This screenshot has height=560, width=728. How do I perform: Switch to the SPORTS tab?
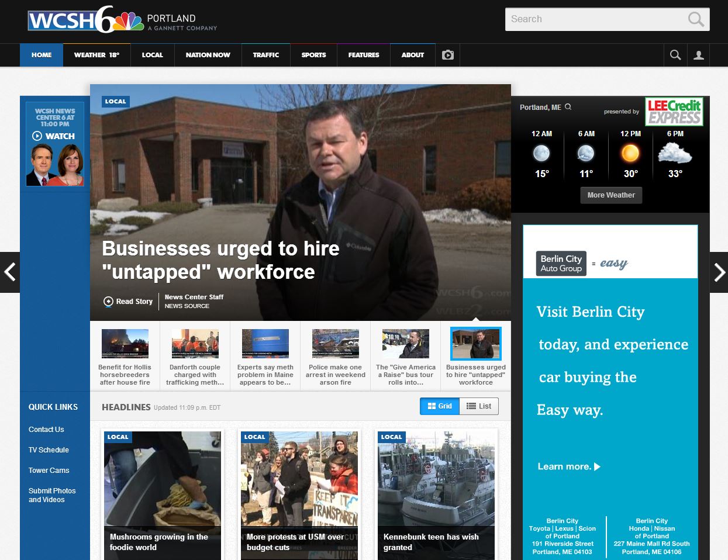(x=313, y=55)
